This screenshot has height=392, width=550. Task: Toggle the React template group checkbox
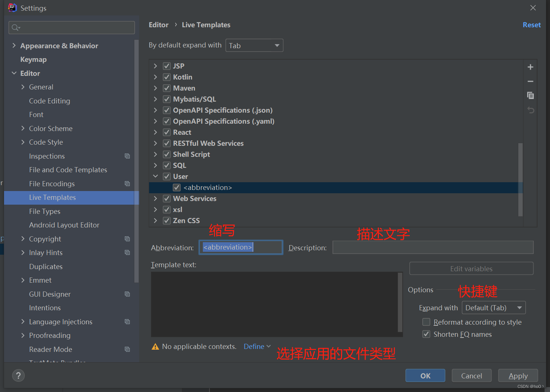[x=167, y=132]
